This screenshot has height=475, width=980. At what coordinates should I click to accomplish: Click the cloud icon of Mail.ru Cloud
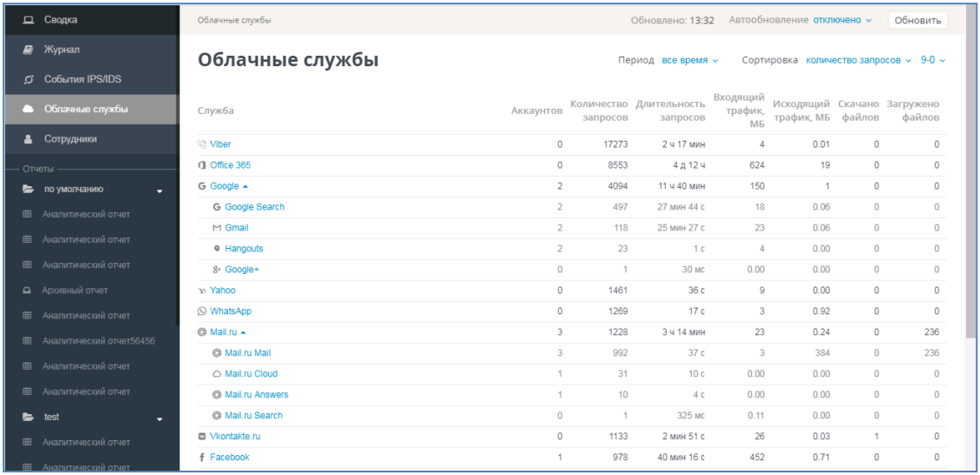click(x=216, y=374)
